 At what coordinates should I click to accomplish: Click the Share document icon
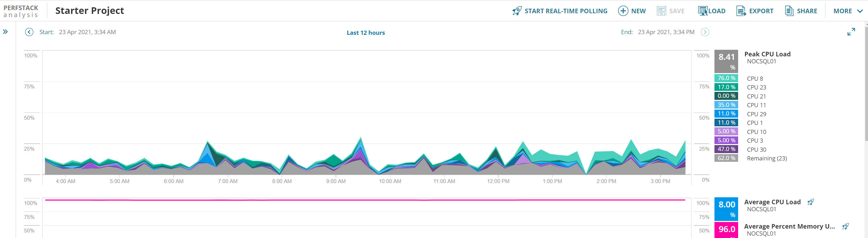point(789,11)
